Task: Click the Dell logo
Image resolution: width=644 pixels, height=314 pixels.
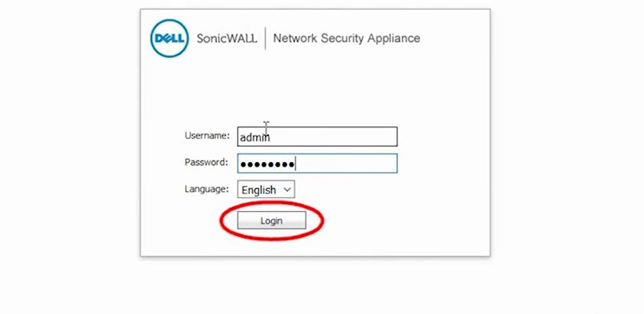Action: (170, 38)
